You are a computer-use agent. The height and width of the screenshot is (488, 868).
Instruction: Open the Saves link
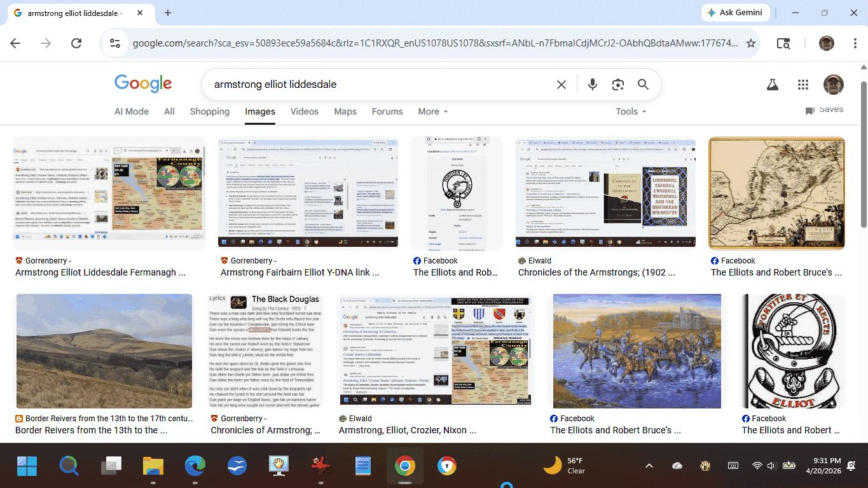point(824,110)
